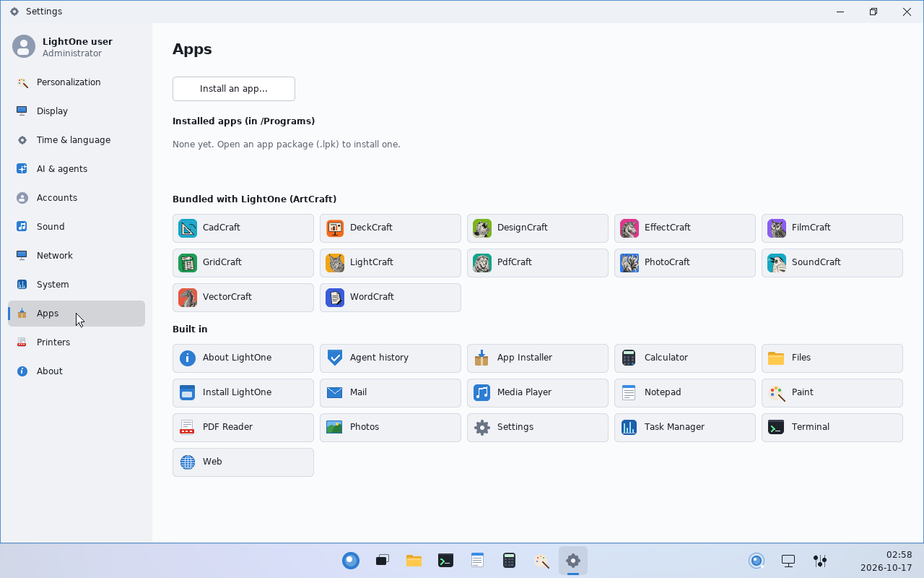
Task: Go to System settings
Action: (x=77, y=285)
